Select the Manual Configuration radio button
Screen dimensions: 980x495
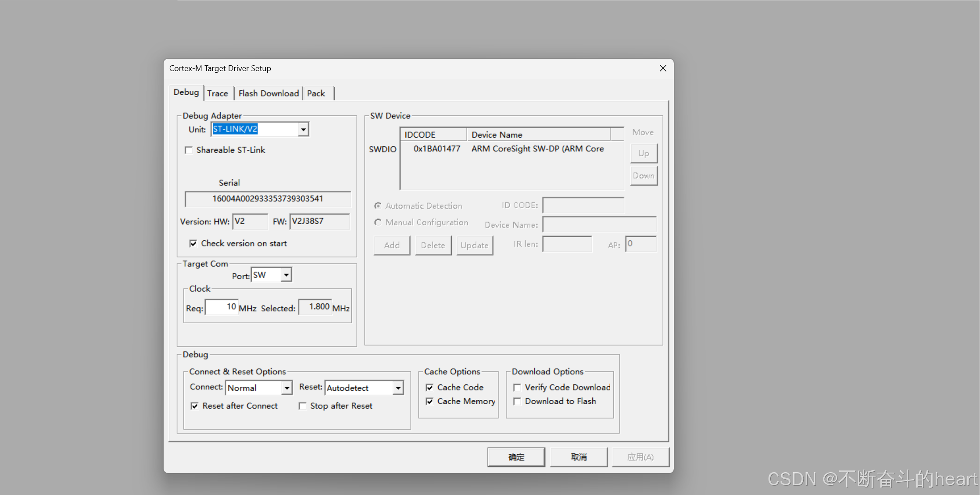coord(378,222)
